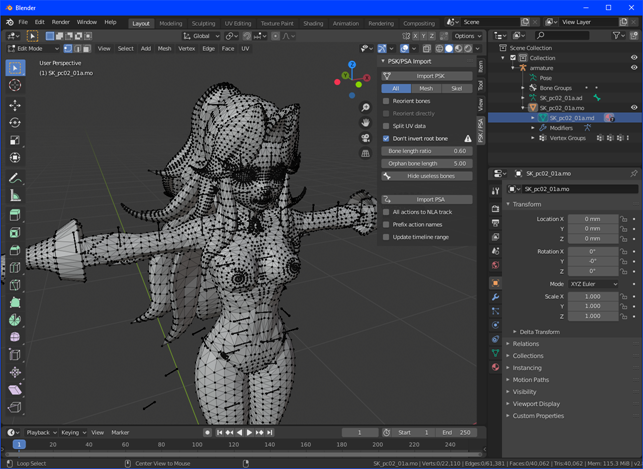Enable Prefix action names checkbox
This screenshot has width=643, height=469.
pos(386,225)
